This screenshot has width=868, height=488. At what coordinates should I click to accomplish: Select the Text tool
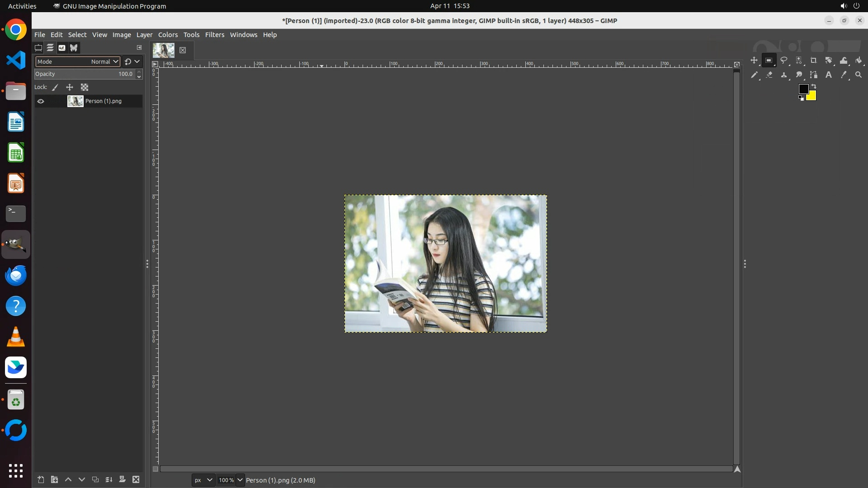point(828,75)
